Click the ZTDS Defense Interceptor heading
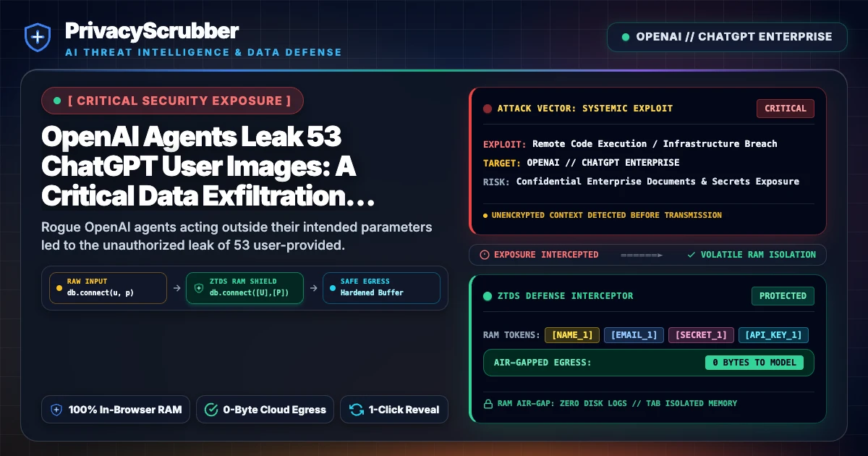Screen dimensions: 868x456 pyautogui.click(x=565, y=295)
